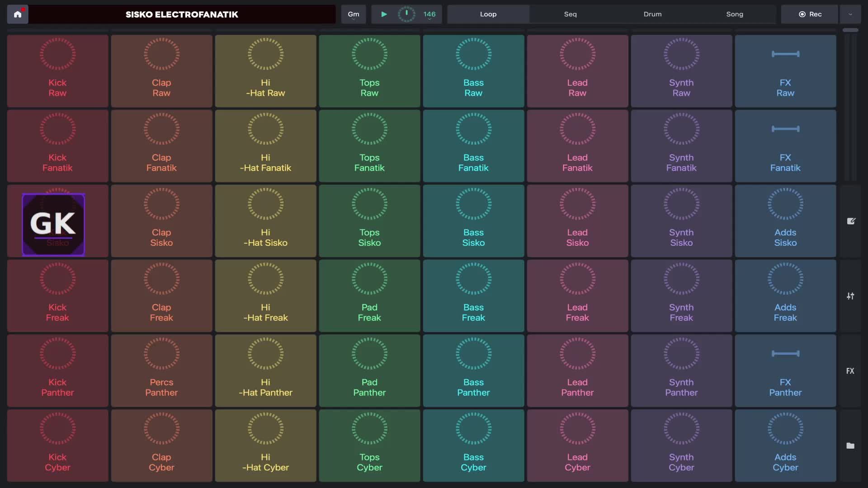The width and height of the screenshot is (868, 488).
Task: Select the Hi-Hat Panther pad
Action: click(x=266, y=371)
